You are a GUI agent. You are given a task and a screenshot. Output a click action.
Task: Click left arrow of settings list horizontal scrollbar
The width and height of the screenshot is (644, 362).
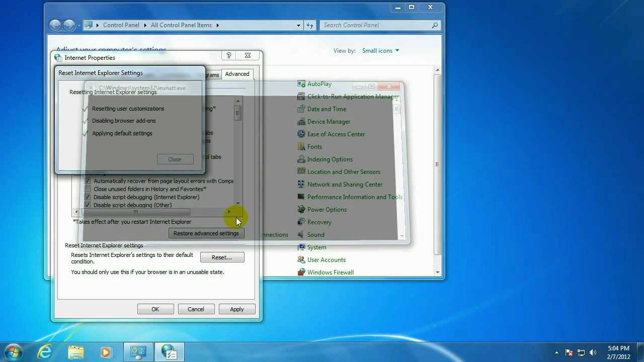tap(76, 212)
